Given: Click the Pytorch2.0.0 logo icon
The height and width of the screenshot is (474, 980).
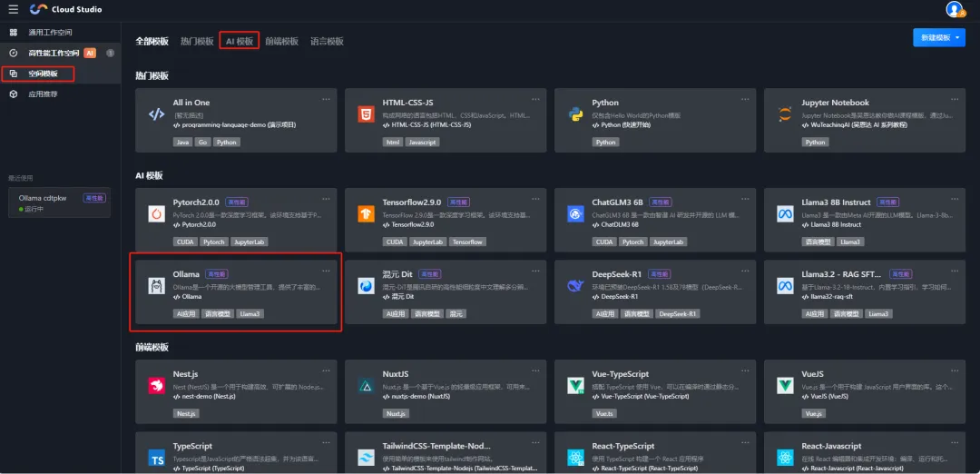Looking at the screenshot, I should click(x=156, y=214).
